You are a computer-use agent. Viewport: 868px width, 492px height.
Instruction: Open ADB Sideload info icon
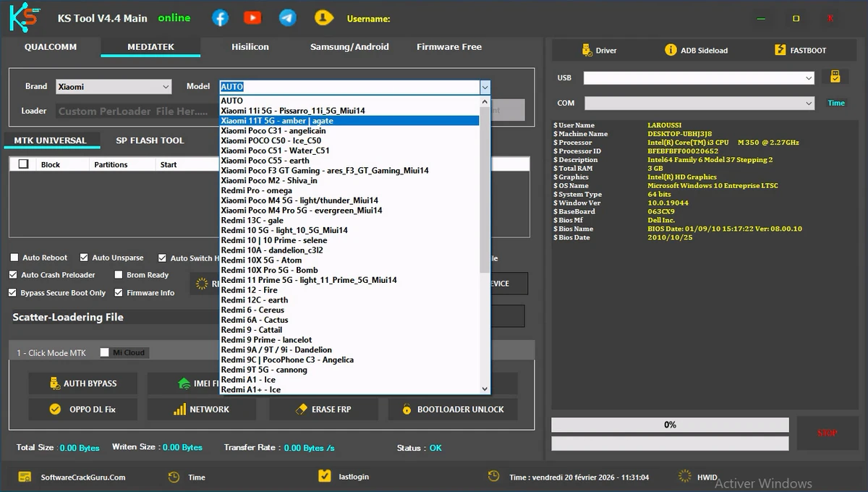pos(671,50)
